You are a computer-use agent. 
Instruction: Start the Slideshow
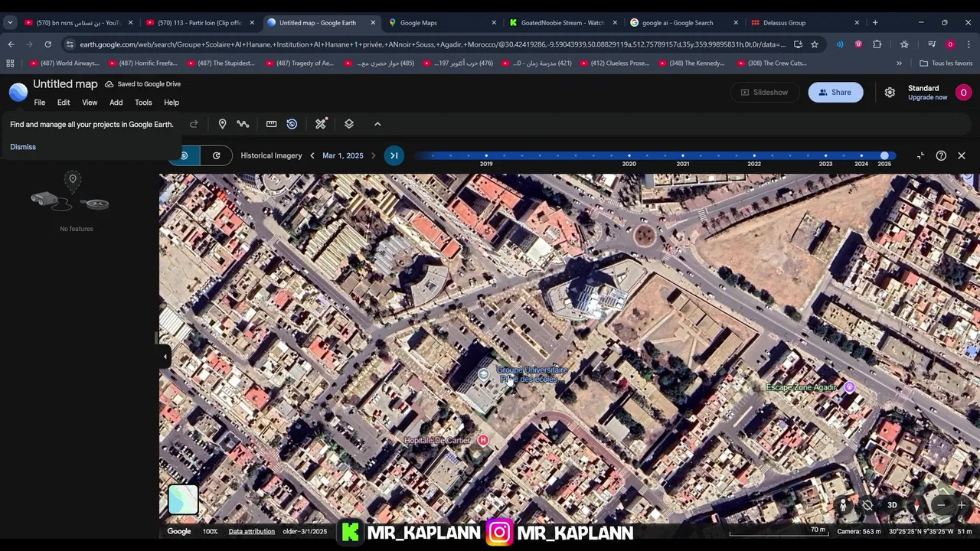coord(764,92)
